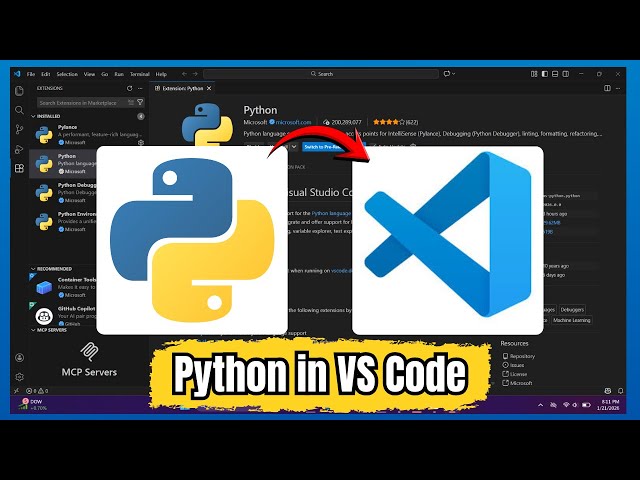Open the Customize Layout icon
Image resolution: width=640 pixels, height=480 pixels.
(534, 74)
